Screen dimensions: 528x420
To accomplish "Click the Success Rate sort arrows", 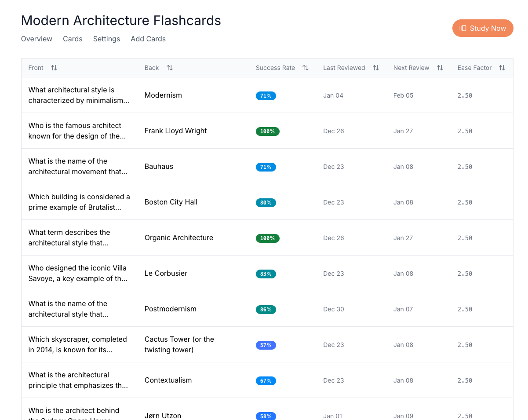I will pos(306,68).
